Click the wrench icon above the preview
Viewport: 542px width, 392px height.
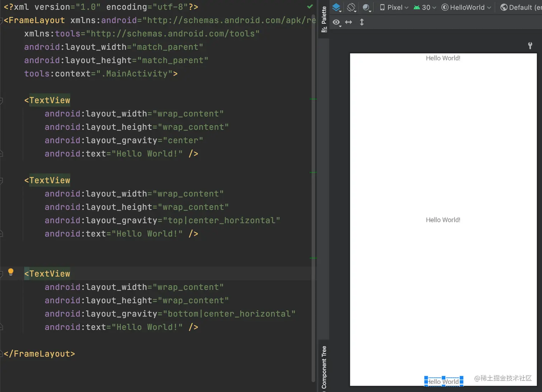tap(530, 46)
